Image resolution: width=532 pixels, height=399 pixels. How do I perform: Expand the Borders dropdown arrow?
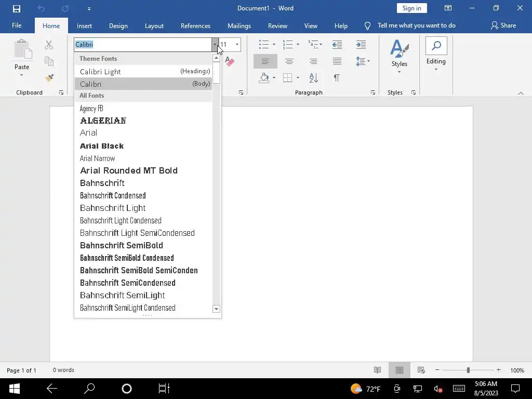tap(298, 78)
